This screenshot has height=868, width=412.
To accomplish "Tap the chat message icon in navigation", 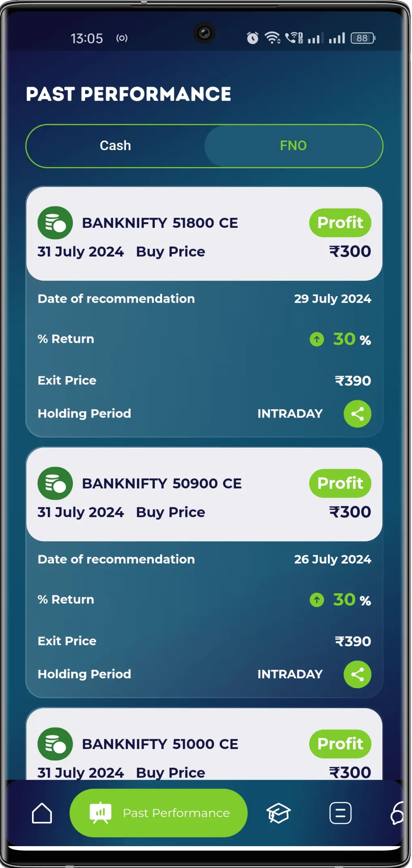I will [x=340, y=813].
